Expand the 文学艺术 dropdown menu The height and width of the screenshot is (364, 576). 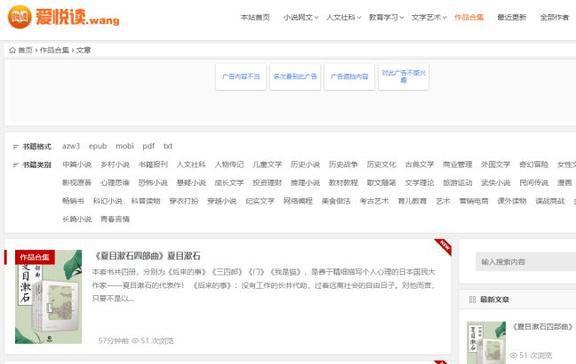click(429, 17)
